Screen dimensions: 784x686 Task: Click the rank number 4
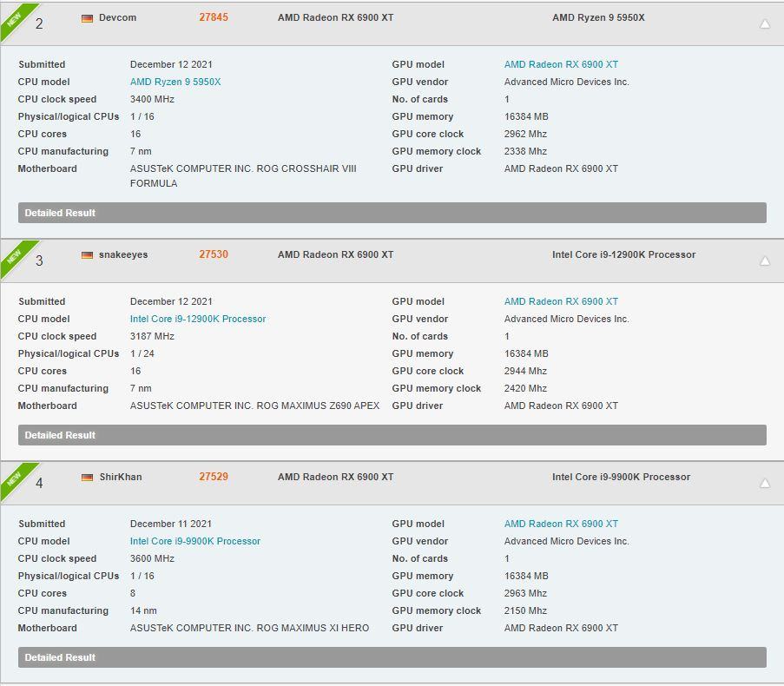[39, 483]
